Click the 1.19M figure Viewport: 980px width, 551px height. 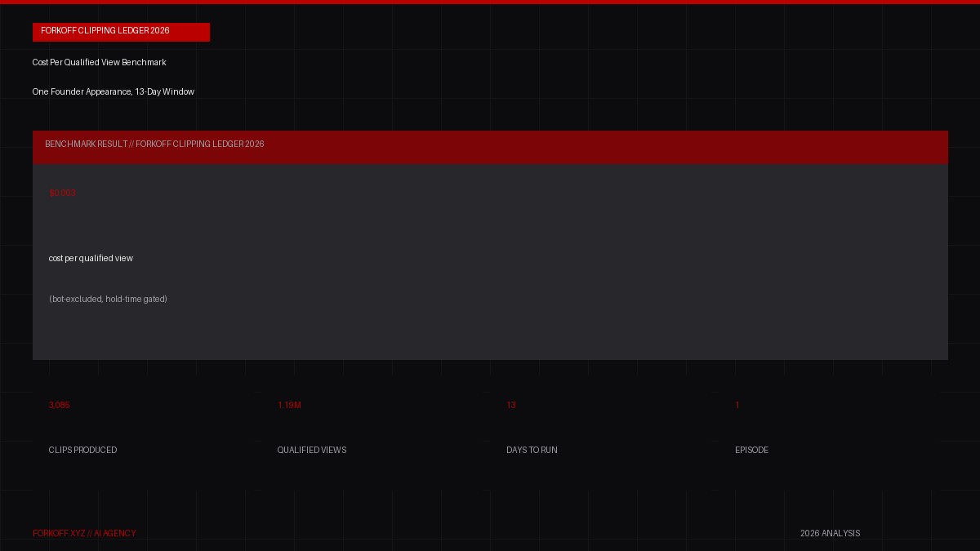pyautogui.click(x=289, y=405)
